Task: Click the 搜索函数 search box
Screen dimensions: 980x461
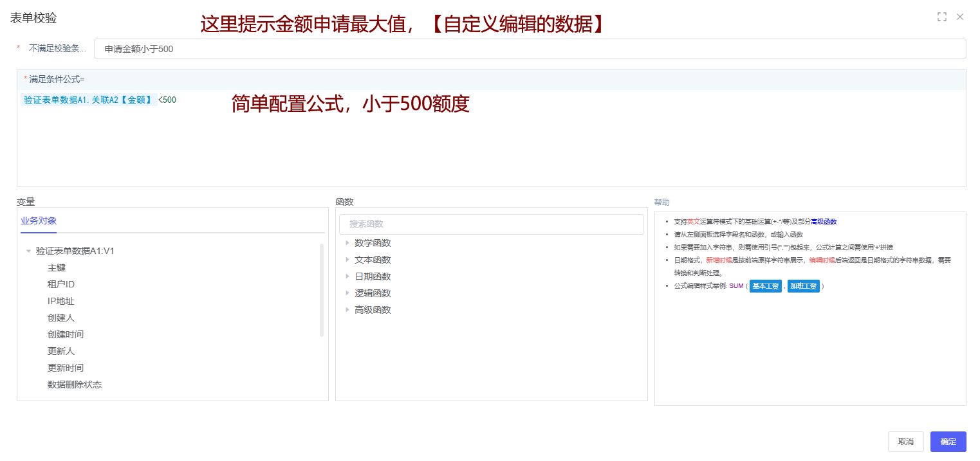Action: click(x=491, y=224)
